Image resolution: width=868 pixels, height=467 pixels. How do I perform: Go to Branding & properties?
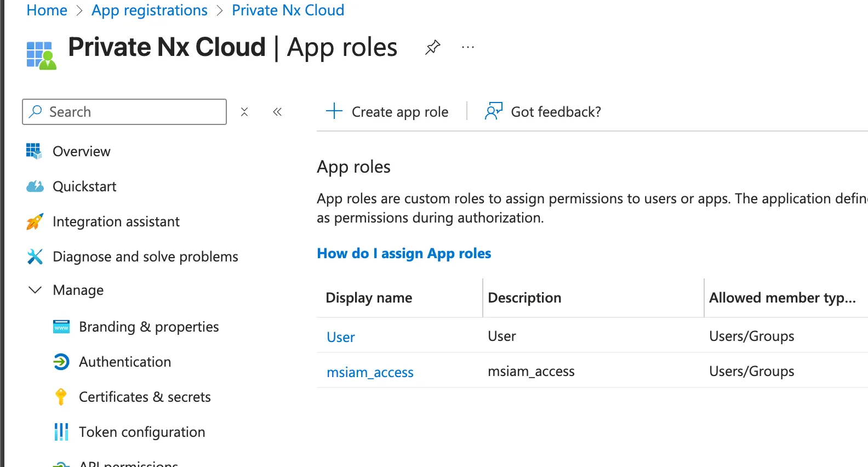point(149,327)
